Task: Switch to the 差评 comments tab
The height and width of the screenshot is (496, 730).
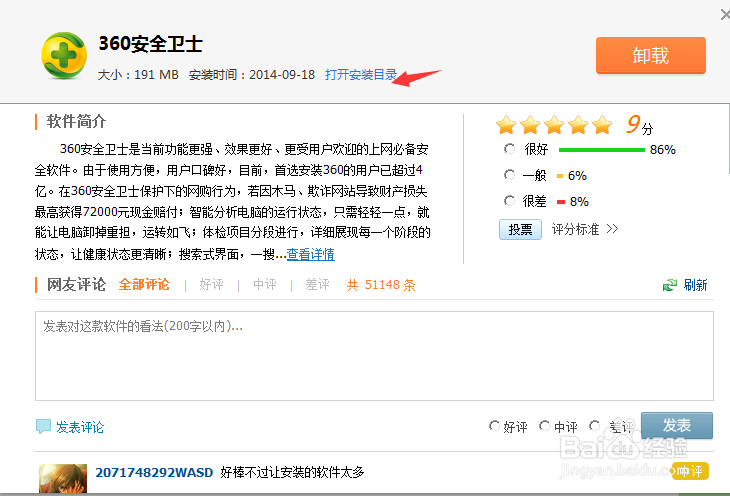Action: point(317,284)
